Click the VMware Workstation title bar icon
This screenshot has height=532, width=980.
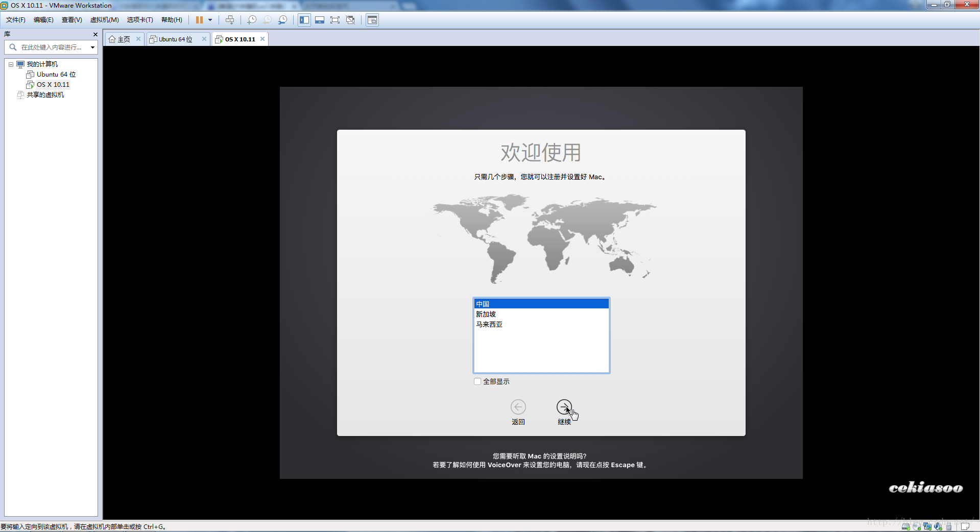pos(5,6)
